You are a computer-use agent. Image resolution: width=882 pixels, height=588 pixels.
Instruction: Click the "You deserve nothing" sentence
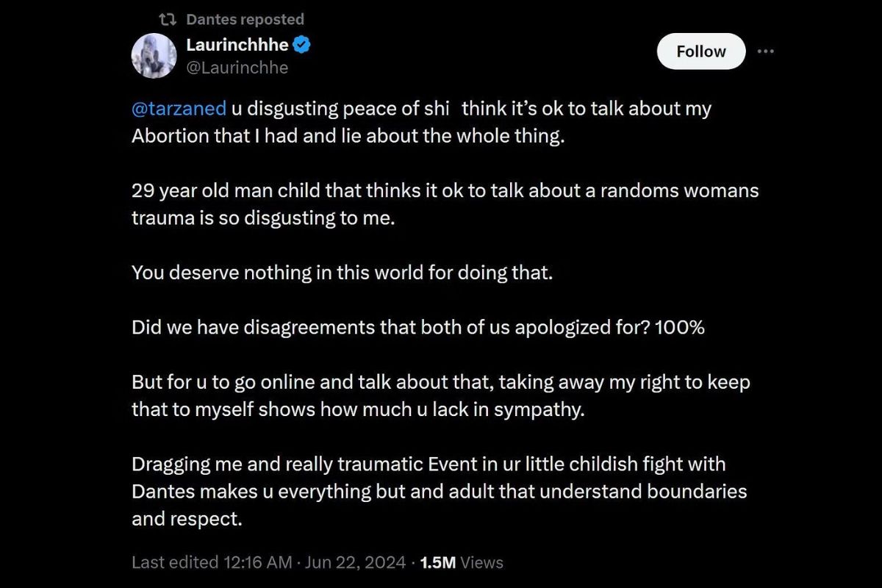click(x=342, y=273)
